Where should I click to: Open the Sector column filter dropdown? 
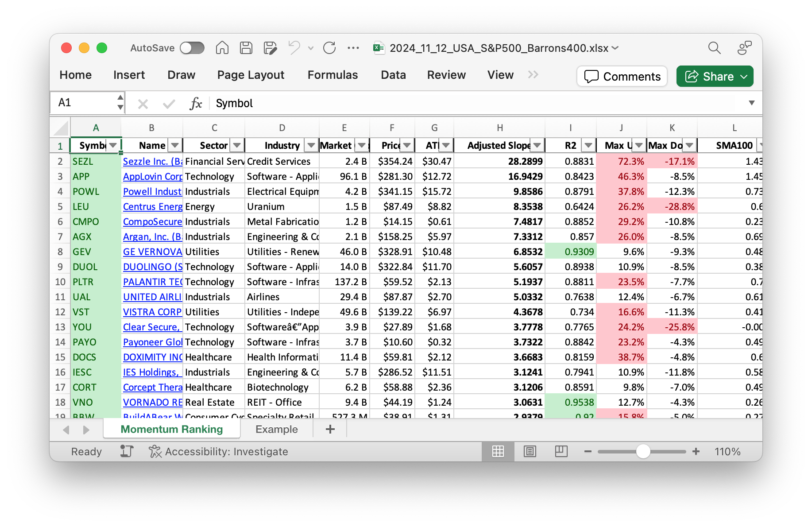pos(237,145)
